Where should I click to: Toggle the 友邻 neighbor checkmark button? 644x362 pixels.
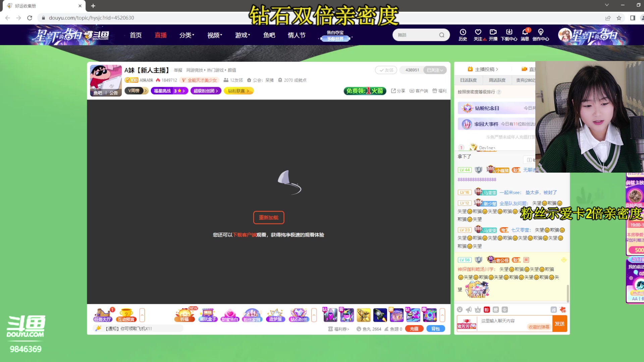(x=386, y=70)
